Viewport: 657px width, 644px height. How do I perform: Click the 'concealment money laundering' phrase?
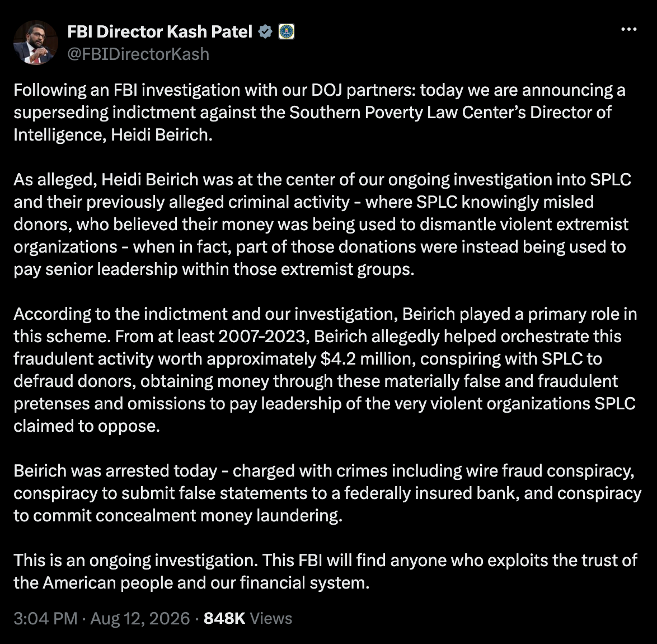click(x=219, y=516)
